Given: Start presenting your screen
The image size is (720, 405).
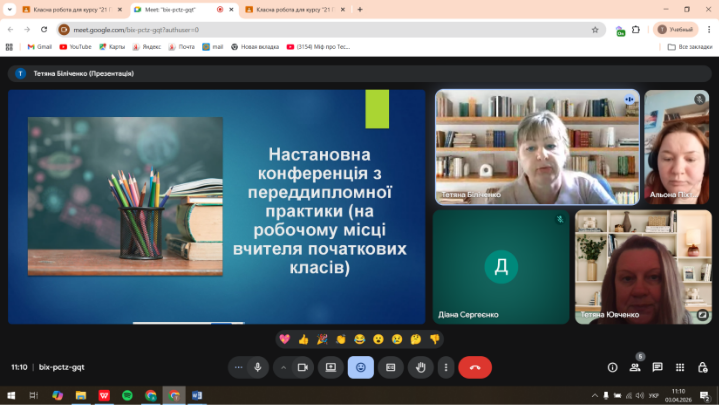Looking at the screenshot, I should tap(331, 367).
